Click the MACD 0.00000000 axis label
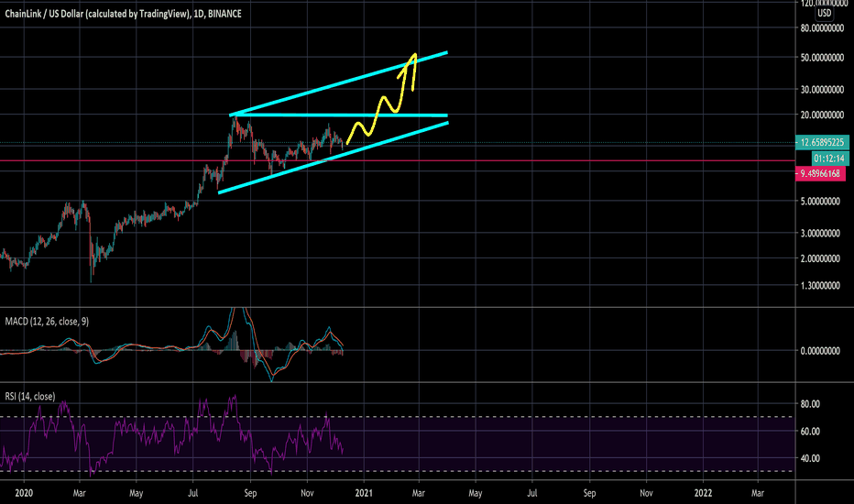 pyautogui.click(x=820, y=351)
